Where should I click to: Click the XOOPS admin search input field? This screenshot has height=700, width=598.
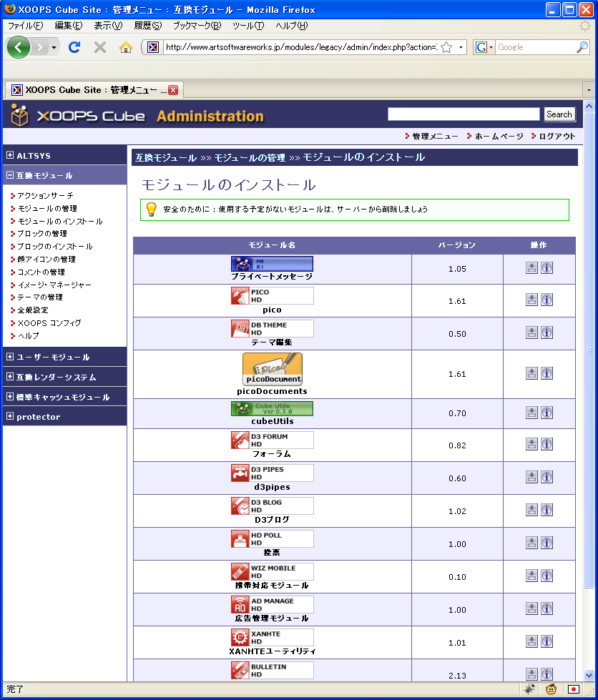(x=463, y=114)
